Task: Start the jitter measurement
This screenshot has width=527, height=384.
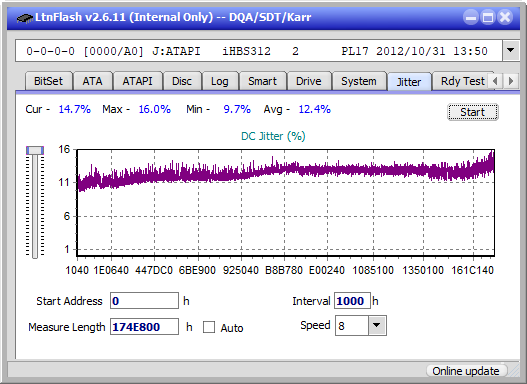Action: [473, 112]
